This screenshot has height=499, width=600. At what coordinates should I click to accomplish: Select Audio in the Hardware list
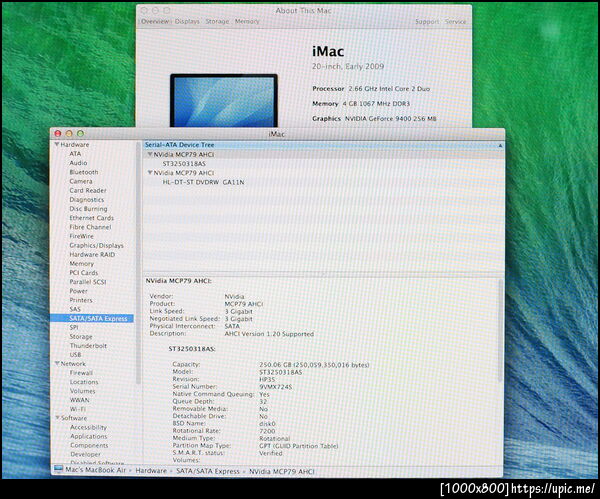click(78, 163)
